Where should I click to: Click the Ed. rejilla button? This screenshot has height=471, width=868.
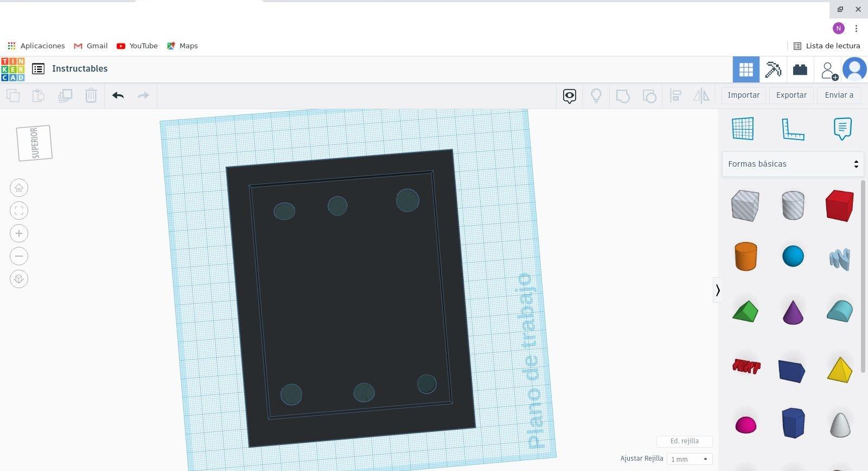[x=685, y=441]
